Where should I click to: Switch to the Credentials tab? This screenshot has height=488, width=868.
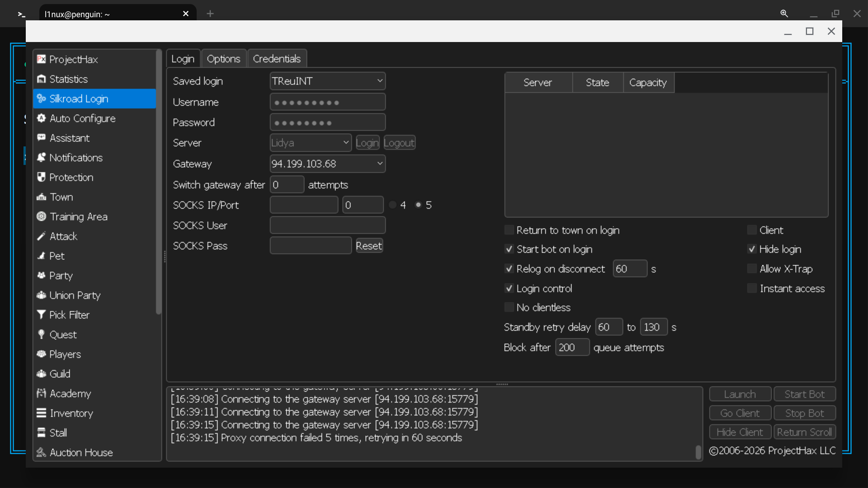pos(277,59)
